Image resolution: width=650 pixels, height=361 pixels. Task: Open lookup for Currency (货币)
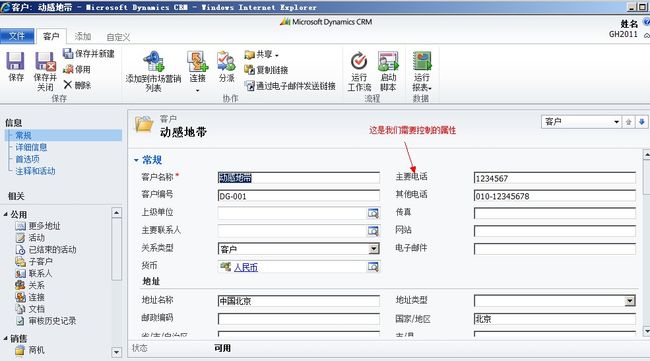373,267
